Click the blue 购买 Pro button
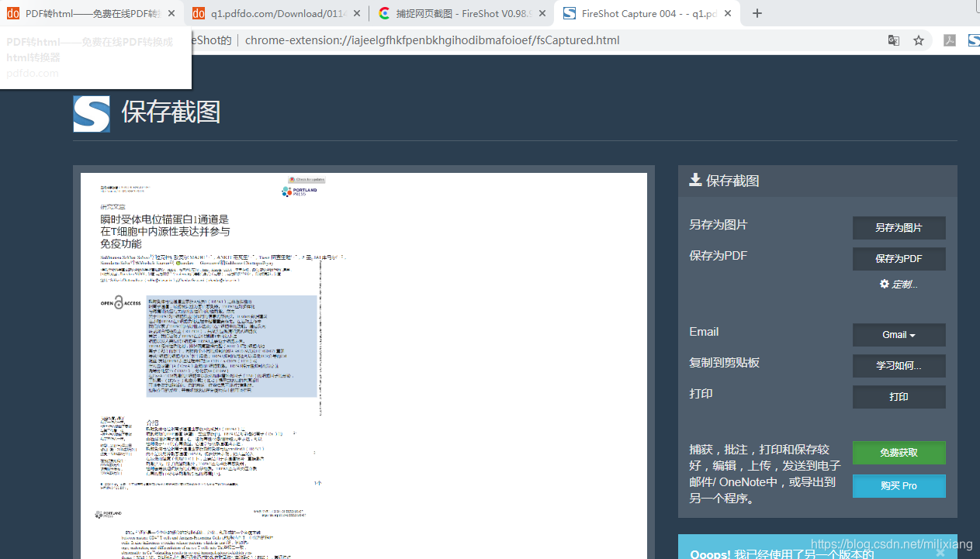 899,486
